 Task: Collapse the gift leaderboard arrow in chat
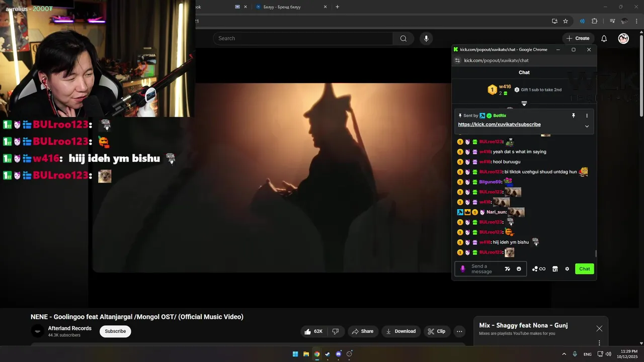point(524,104)
